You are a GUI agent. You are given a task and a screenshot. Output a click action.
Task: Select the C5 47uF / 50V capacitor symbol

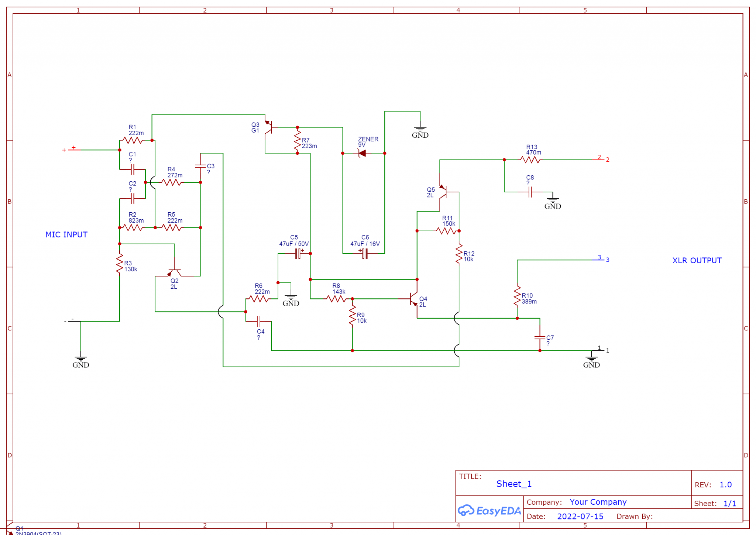[x=298, y=254]
